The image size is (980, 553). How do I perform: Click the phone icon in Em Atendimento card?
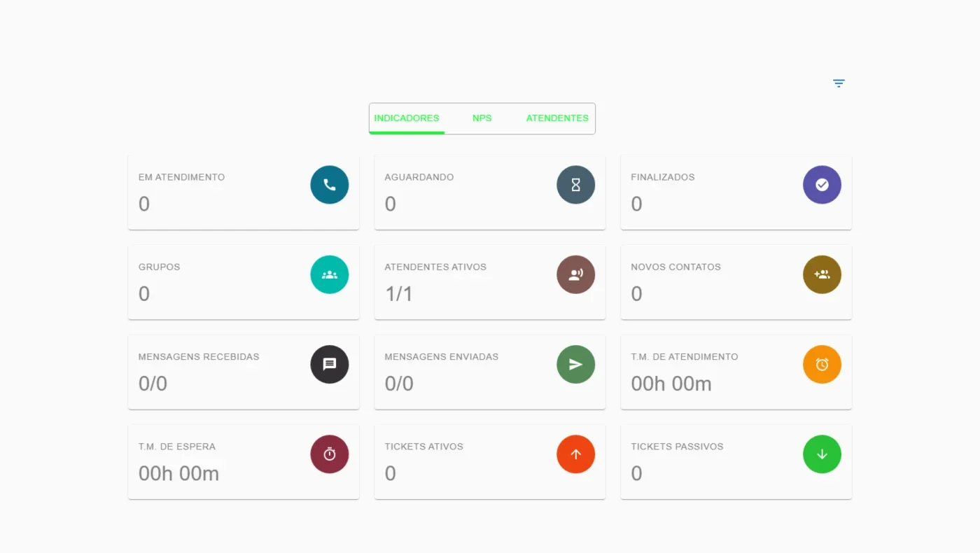330,185
